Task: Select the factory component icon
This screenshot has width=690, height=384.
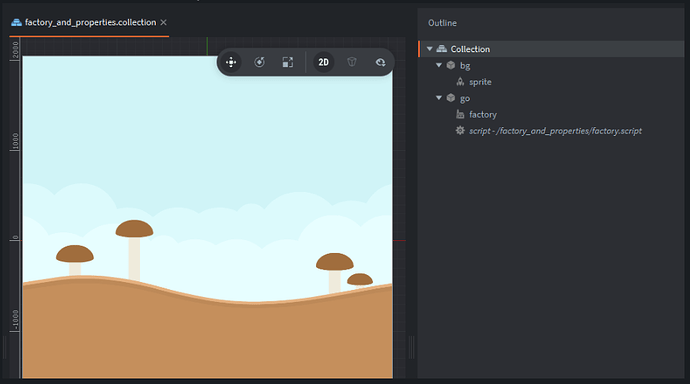Action: click(x=460, y=114)
